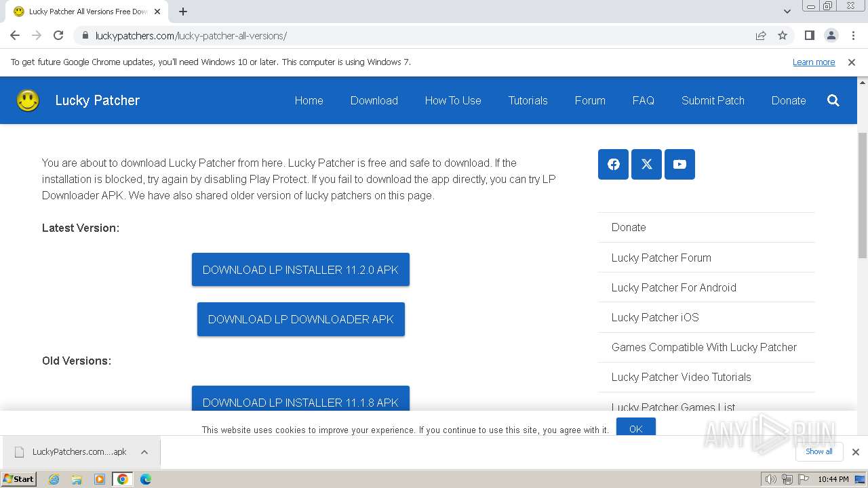868x488 pixels.
Task: Click the volume speaker tray icon
Action: (771, 479)
